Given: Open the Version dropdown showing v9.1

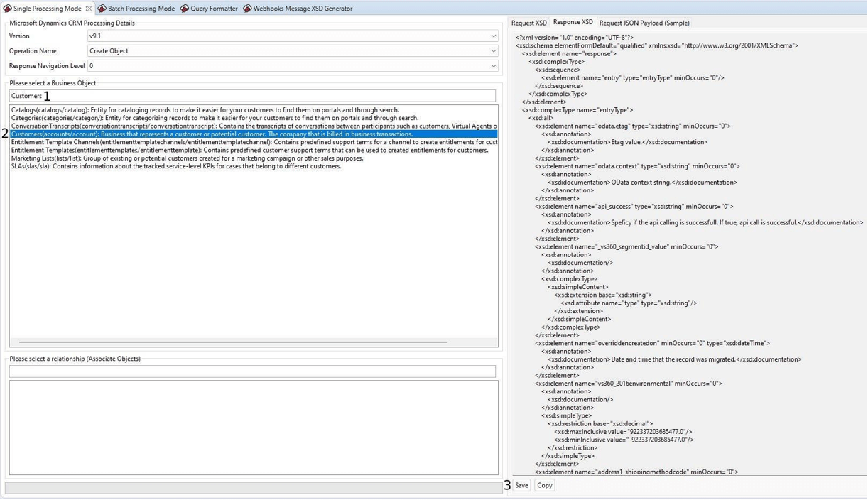Looking at the screenshot, I should [293, 36].
